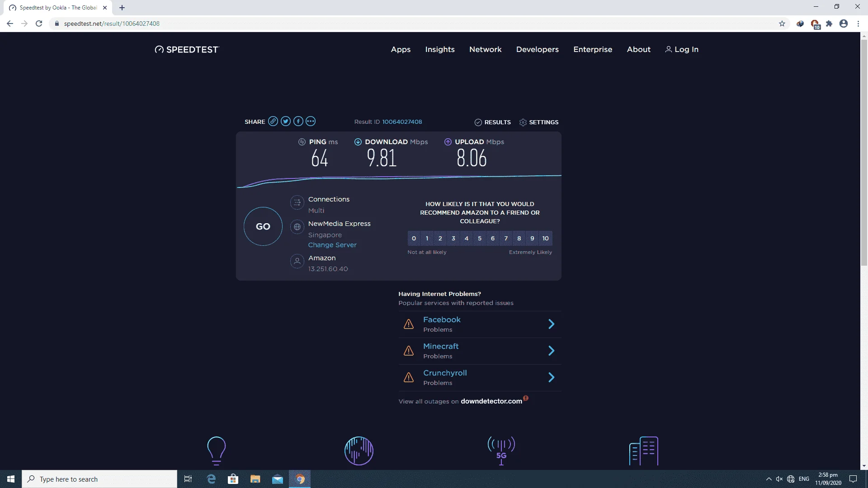Click the user icon beside Amazon
The width and height of the screenshot is (868, 488).
tap(297, 261)
